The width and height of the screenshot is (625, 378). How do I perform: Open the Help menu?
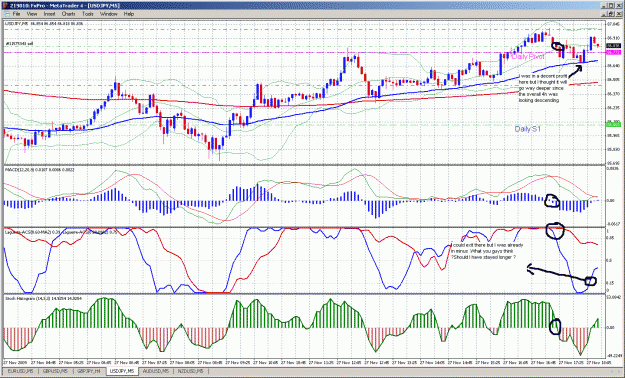(128, 14)
